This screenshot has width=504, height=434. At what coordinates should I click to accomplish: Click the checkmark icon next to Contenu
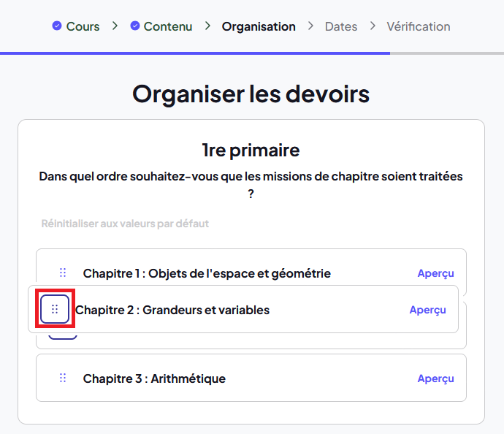[135, 26]
